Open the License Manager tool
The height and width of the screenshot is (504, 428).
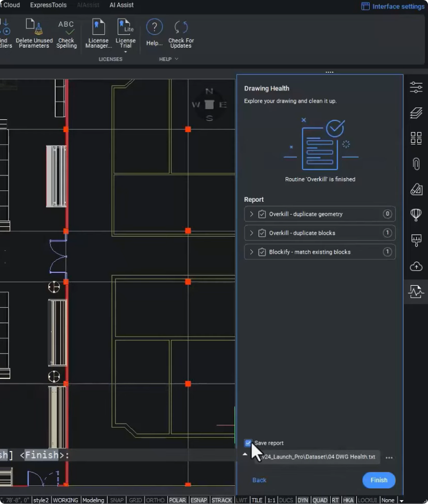point(98,35)
